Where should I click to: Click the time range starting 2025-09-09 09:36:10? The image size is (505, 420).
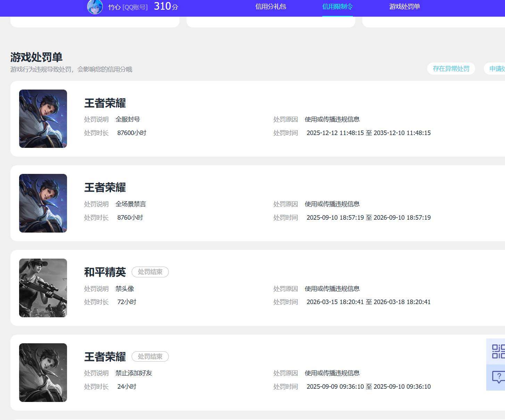pyautogui.click(x=369, y=387)
